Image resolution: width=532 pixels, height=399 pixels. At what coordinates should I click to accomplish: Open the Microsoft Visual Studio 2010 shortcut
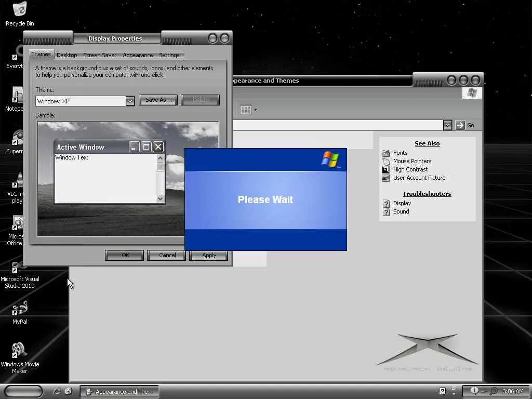click(20, 275)
